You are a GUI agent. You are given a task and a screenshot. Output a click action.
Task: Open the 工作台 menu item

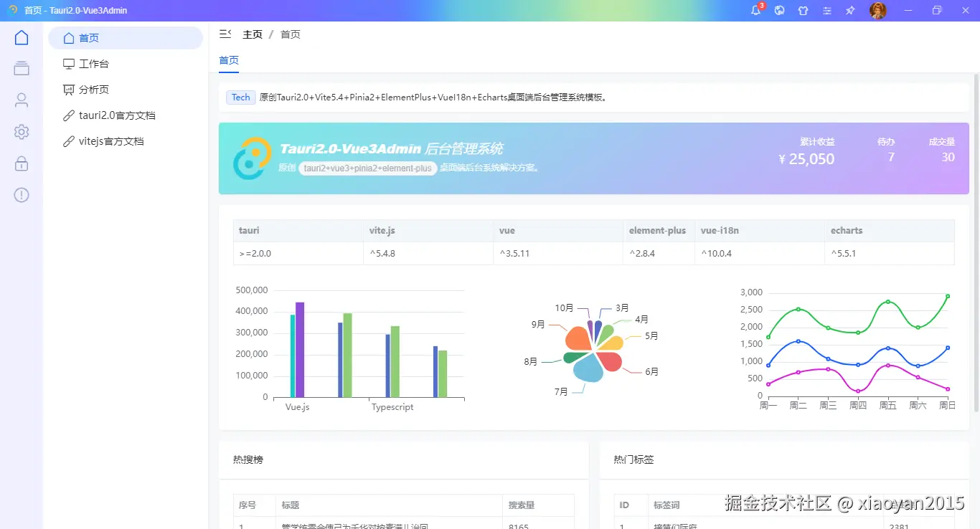(x=94, y=63)
